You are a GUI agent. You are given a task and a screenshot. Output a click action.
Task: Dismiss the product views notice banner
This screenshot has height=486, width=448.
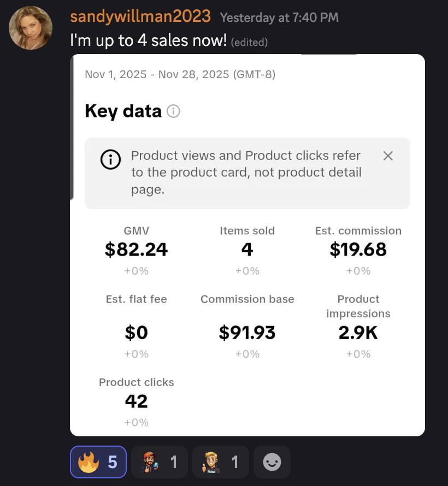[388, 156]
